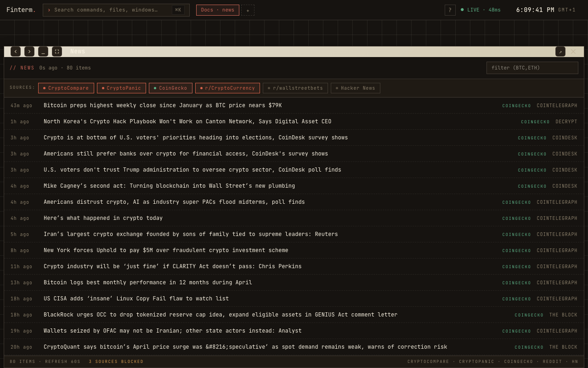Screen dimensions: 588x368
Task: Click the GMT+1 timezone label
Action: [x=567, y=10]
